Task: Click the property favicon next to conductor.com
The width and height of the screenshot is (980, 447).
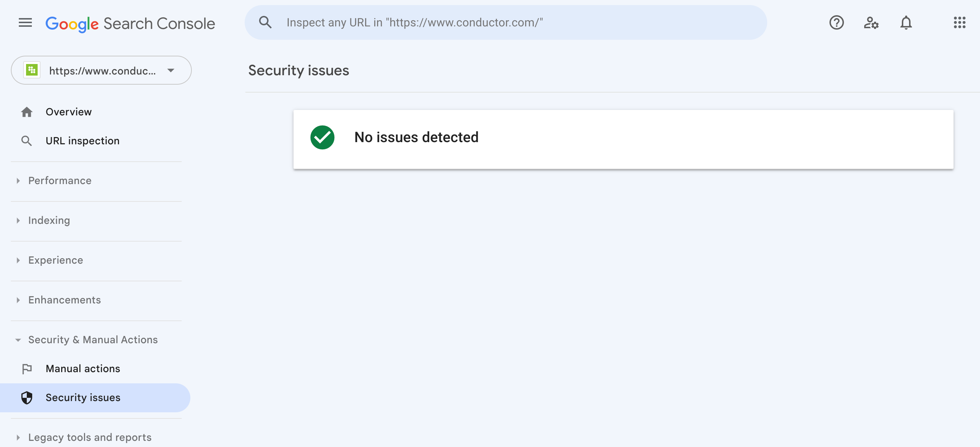Action: point(32,70)
